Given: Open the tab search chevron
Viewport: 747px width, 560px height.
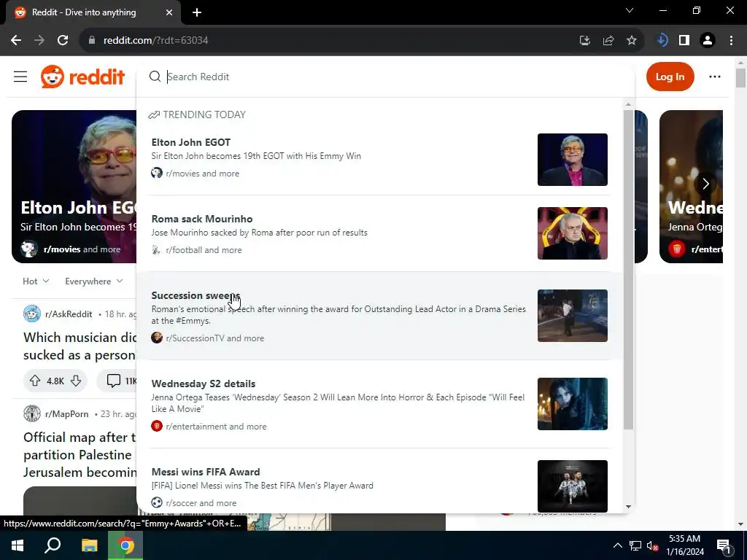Looking at the screenshot, I should pos(630,10).
